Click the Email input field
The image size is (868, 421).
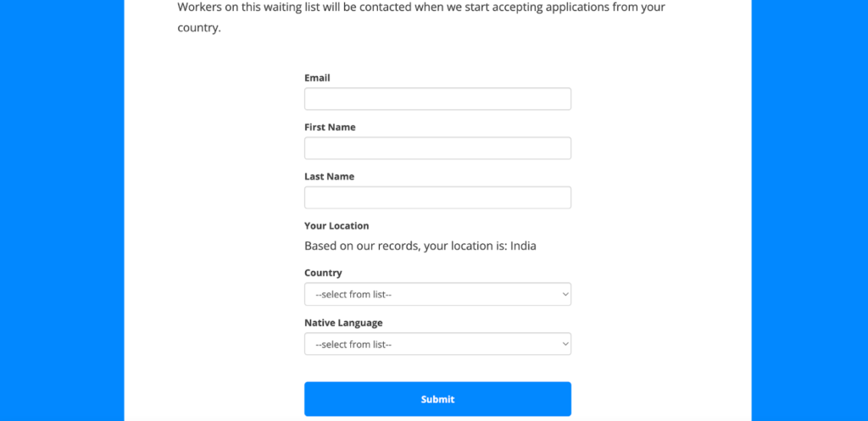437,99
